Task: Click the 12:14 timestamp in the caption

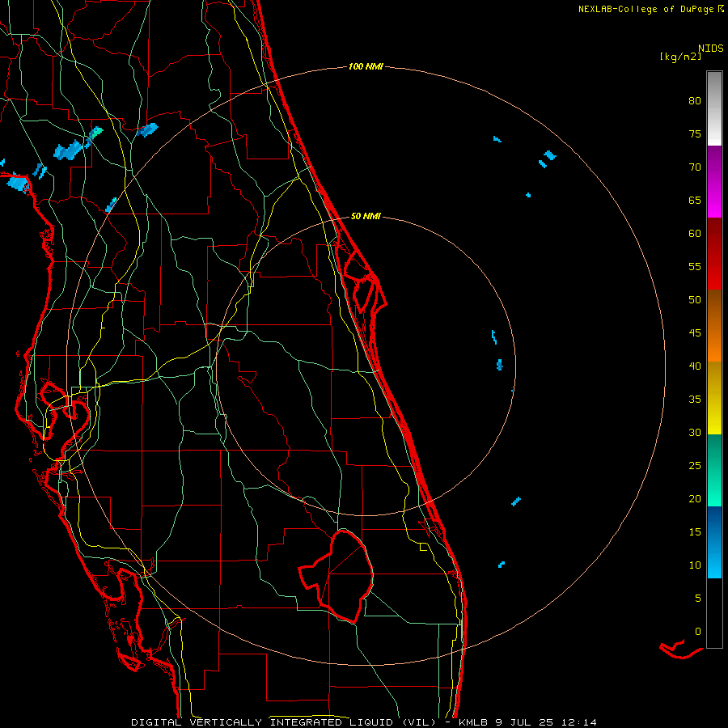Action: [x=581, y=722]
